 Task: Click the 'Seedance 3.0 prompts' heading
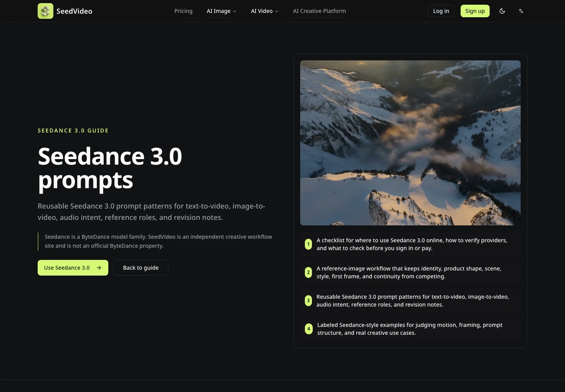(110, 168)
